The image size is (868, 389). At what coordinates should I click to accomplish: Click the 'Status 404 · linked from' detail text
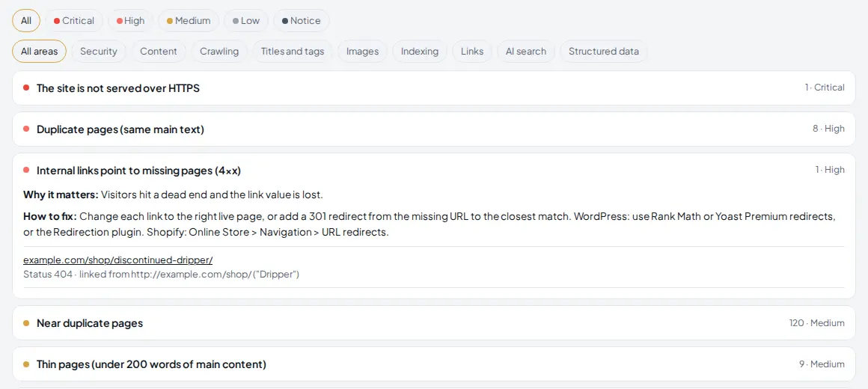161,274
